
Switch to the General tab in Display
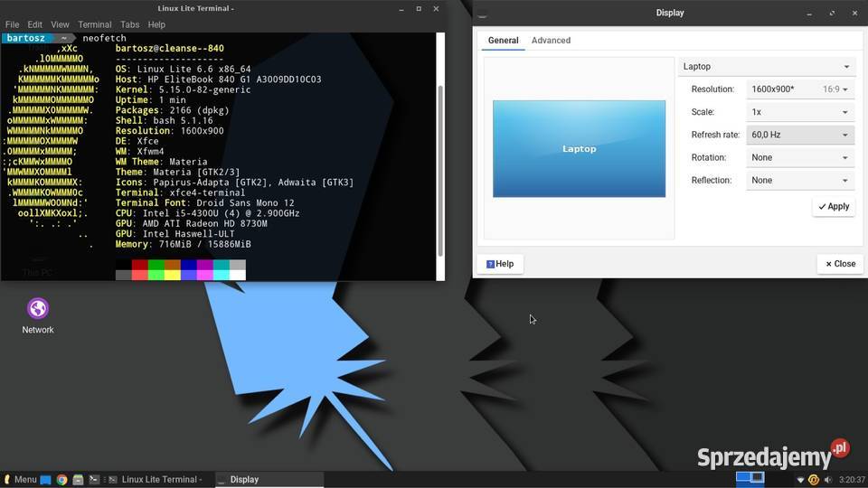504,41
